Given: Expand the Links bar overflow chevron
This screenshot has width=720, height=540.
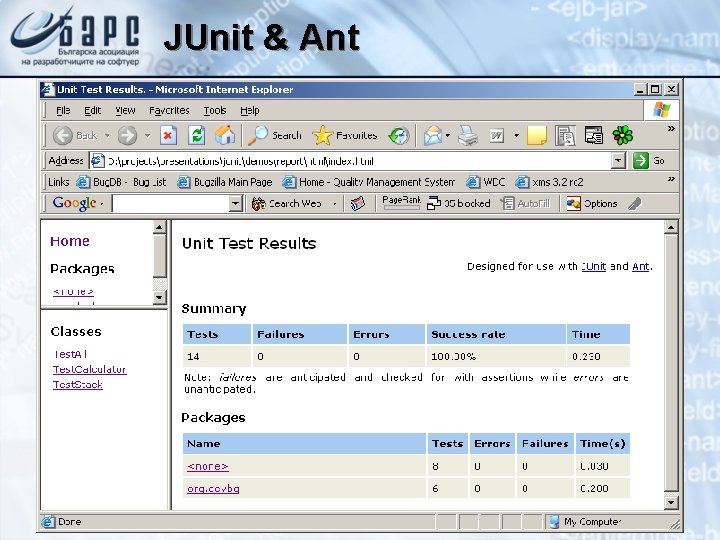Looking at the screenshot, I should [x=671, y=179].
